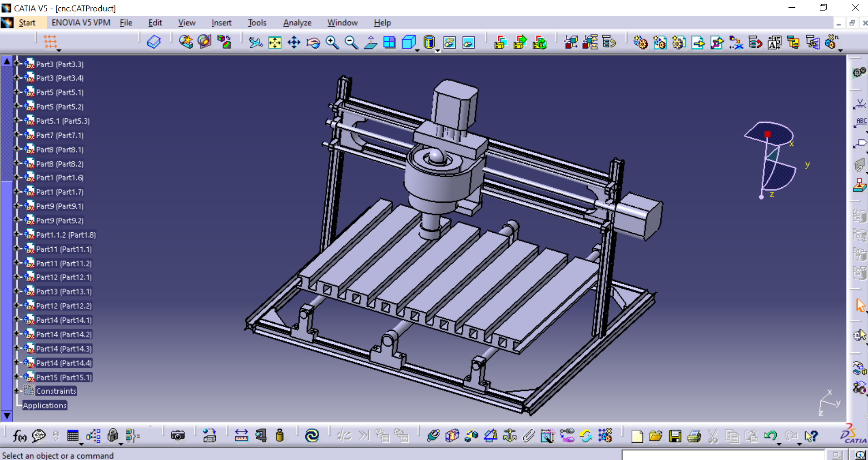
Task: Select the Measure Inertia weight icon
Action: tap(280, 436)
